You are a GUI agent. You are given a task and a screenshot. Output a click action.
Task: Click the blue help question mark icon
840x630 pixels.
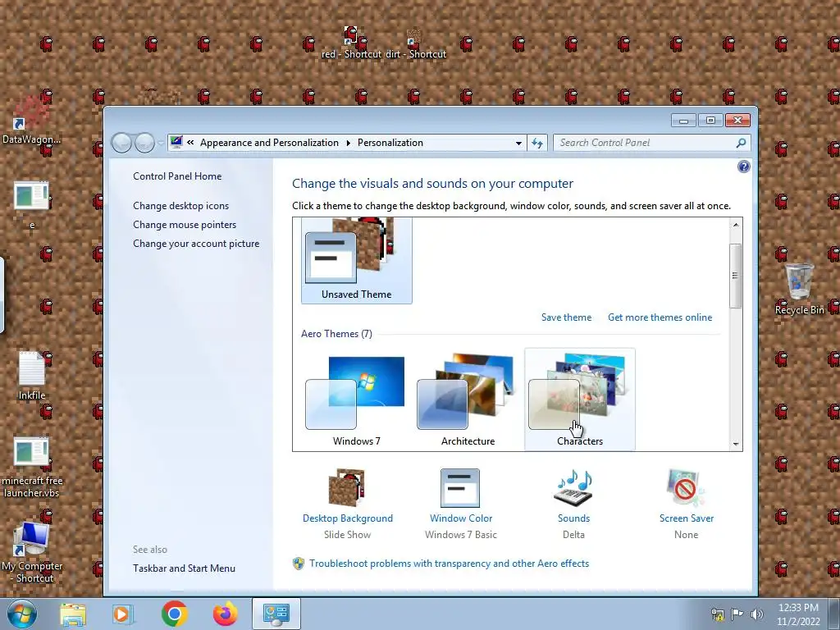pos(743,167)
